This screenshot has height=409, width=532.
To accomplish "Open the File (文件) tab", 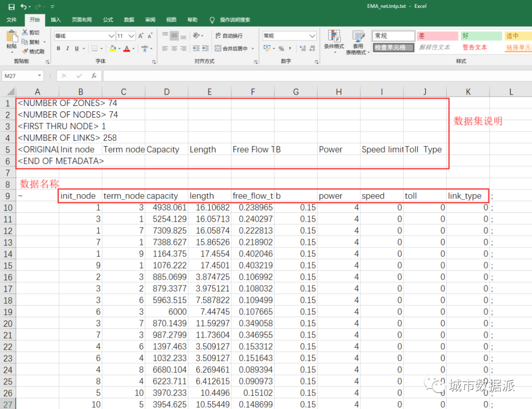I will [11, 20].
